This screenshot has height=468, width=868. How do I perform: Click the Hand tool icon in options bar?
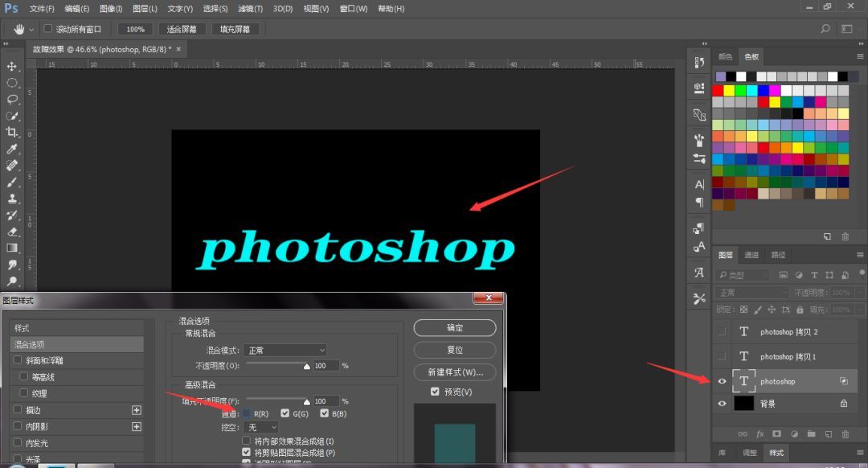[18, 29]
